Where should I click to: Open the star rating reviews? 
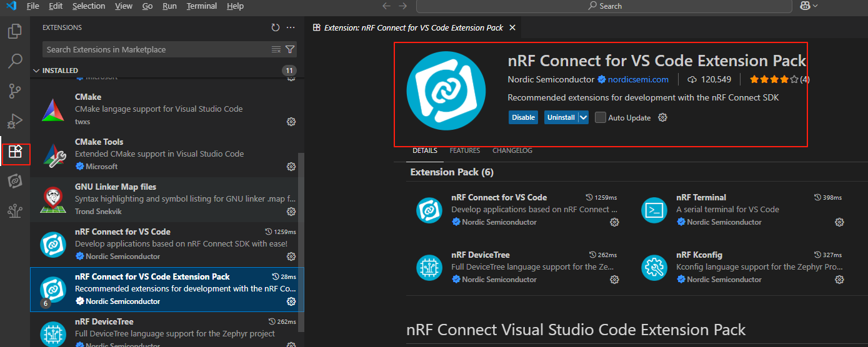[x=780, y=79]
